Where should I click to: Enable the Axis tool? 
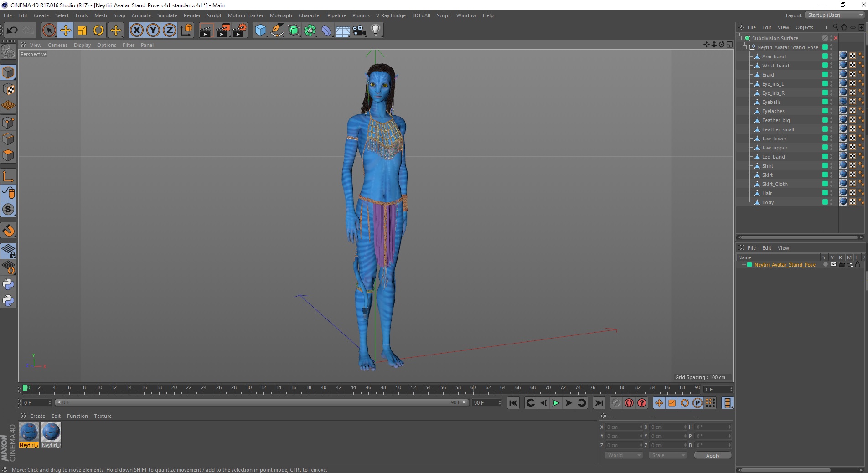pyautogui.click(x=8, y=176)
